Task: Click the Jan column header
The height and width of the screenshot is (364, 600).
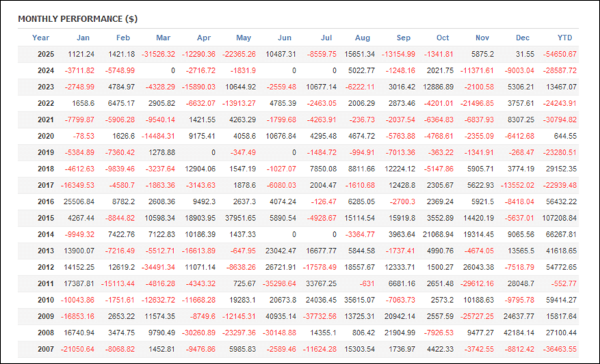Action: tap(83, 38)
